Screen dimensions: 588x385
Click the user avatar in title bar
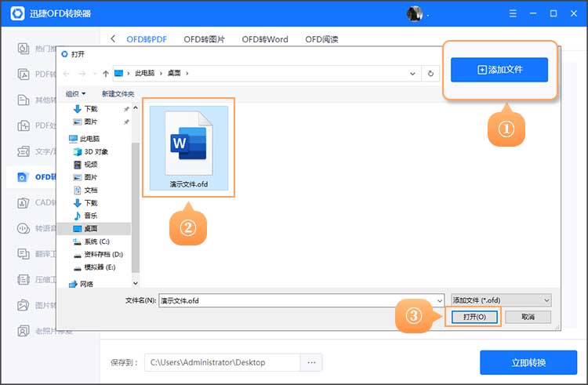pos(415,14)
